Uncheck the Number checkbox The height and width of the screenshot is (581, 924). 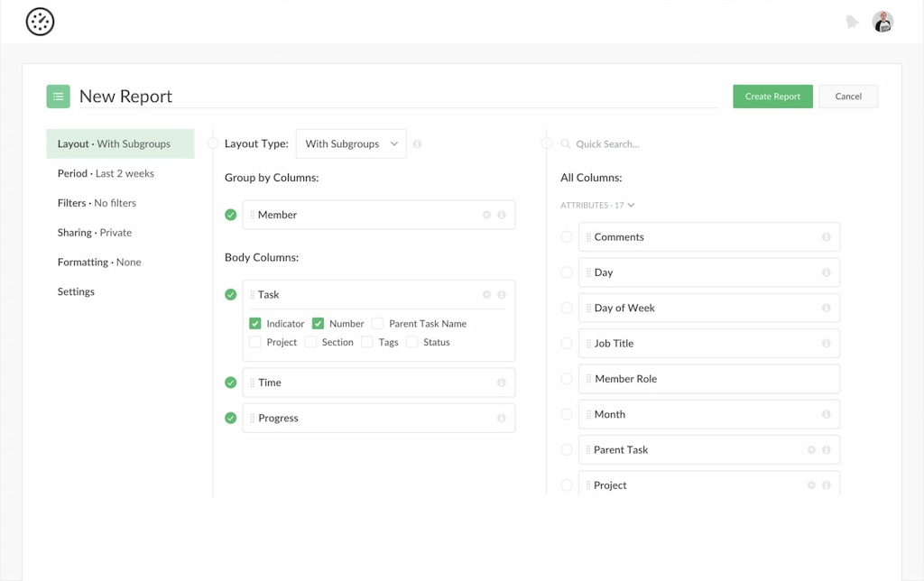pyautogui.click(x=318, y=323)
